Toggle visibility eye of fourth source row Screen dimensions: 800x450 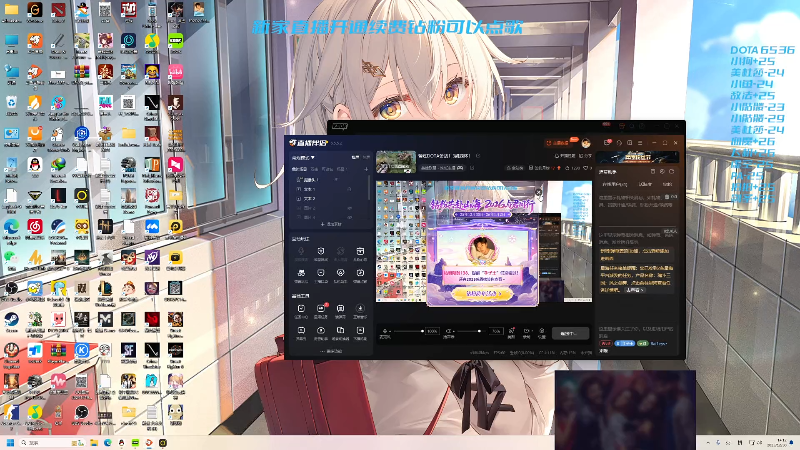(349, 208)
